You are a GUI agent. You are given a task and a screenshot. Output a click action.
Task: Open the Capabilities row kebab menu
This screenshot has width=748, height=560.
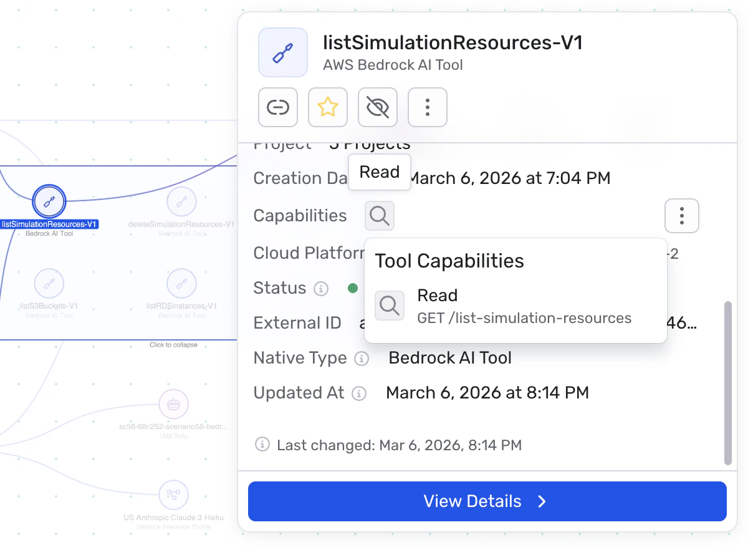[682, 216]
